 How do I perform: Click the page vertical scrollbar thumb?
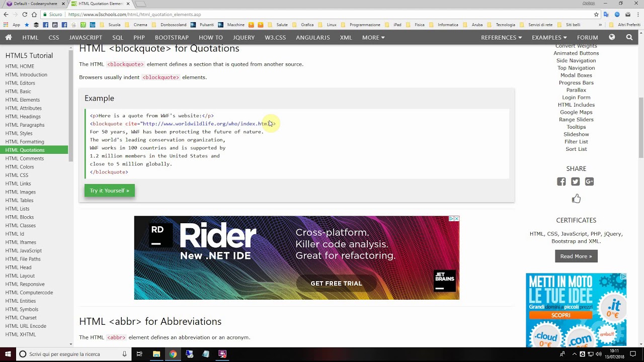(x=641, y=128)
